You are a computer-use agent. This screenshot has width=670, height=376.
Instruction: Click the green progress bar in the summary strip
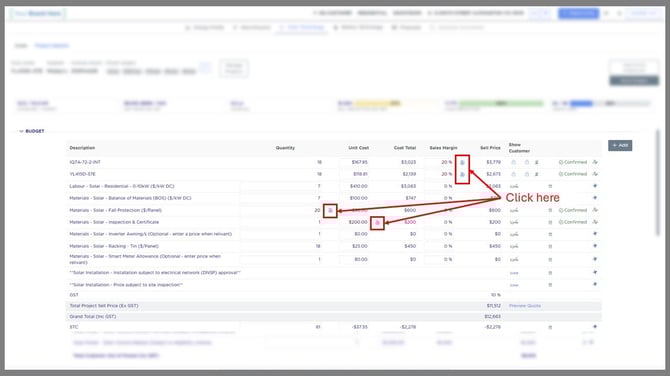[501, 103]
